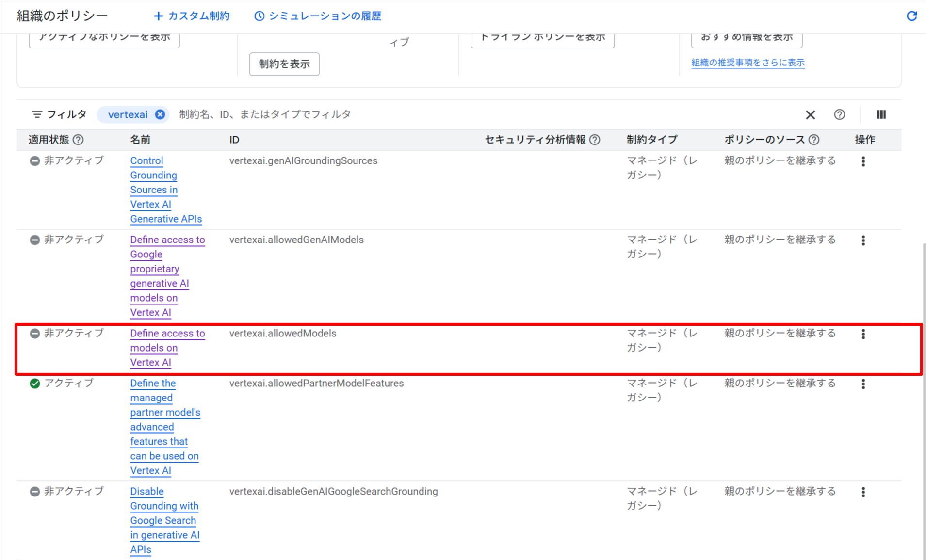
Task: Open the filter help question mark icon
Action: point(839,115)
